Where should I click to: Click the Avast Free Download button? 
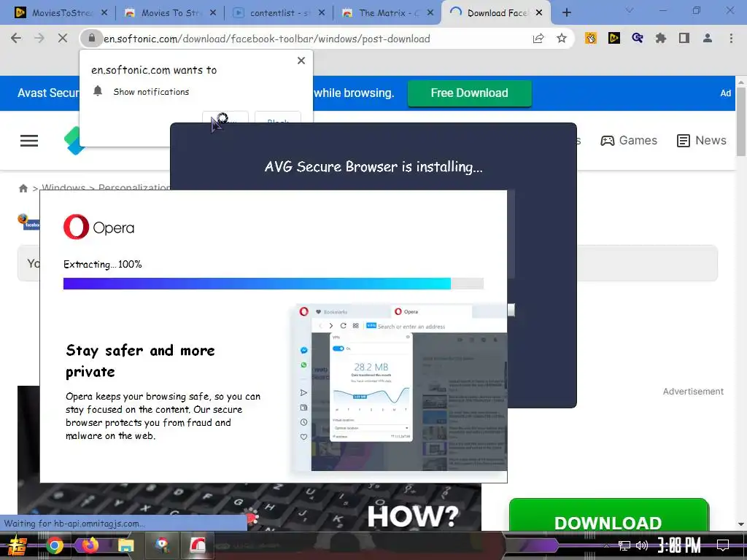click(469, 93)
